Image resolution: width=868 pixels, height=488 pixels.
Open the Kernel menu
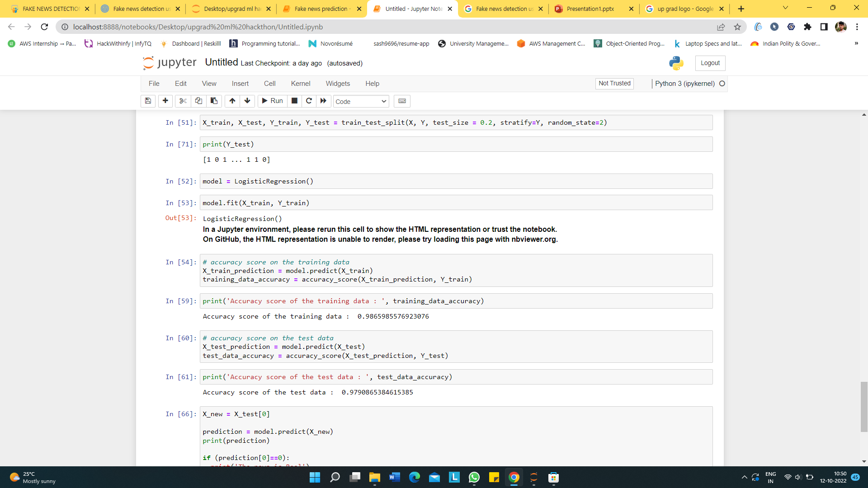[300, 84]
